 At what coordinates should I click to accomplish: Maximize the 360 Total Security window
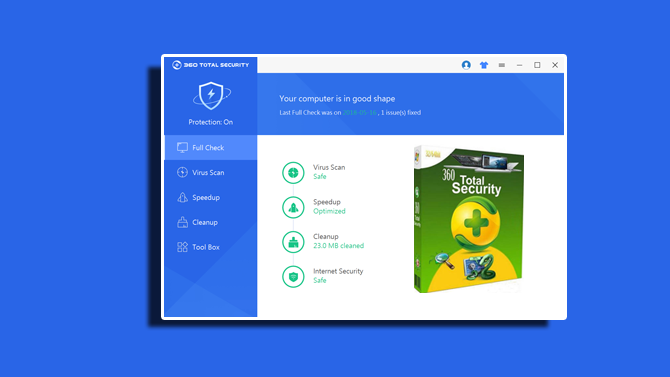(x=537, y=65)
